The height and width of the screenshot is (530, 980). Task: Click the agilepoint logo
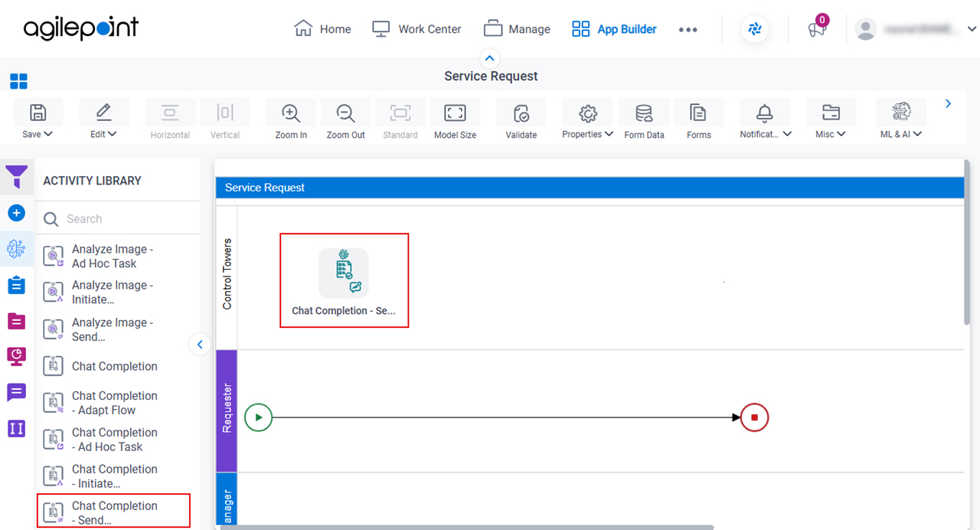coord(81,28)
